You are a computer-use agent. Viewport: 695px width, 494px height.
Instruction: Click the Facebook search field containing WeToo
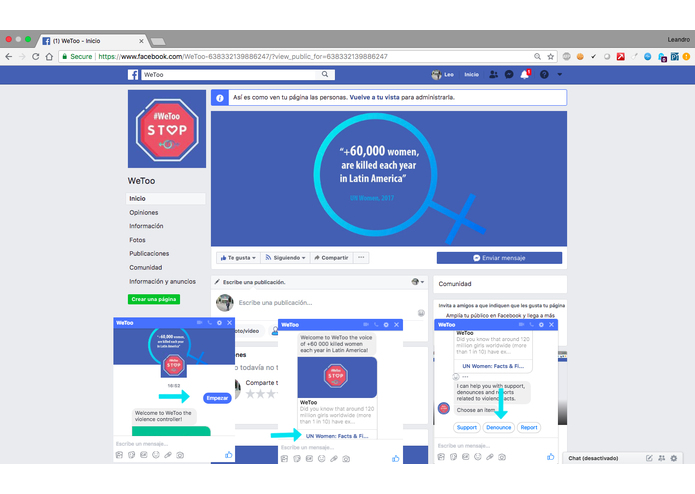(230, 74)
